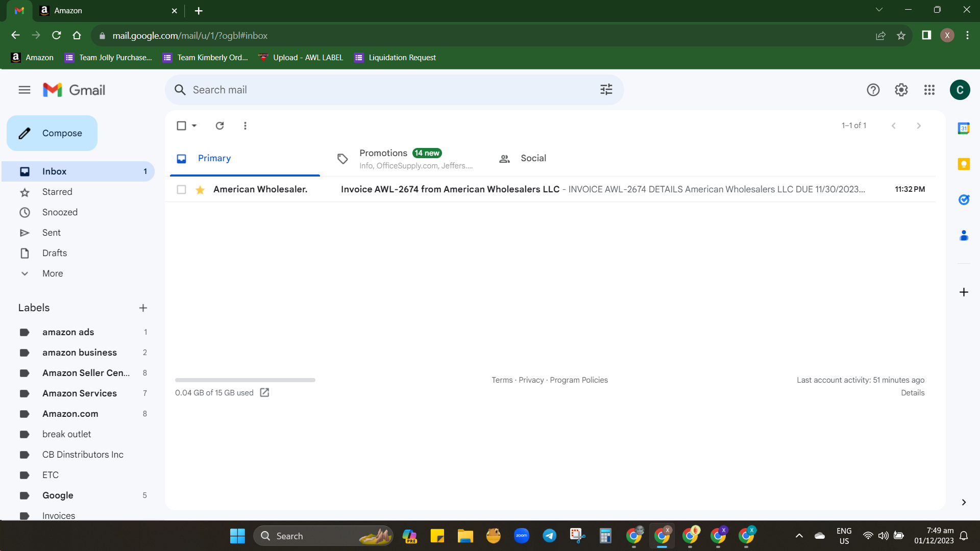Open the Google Account avatar menu
This screenshot has width=980, height=551.
(960, 90)
